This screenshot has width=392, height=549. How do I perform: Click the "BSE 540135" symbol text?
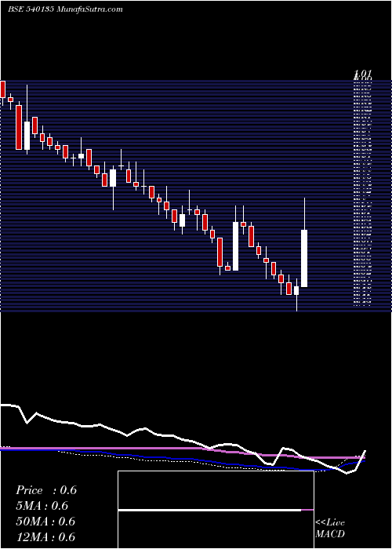click(31, 9)
